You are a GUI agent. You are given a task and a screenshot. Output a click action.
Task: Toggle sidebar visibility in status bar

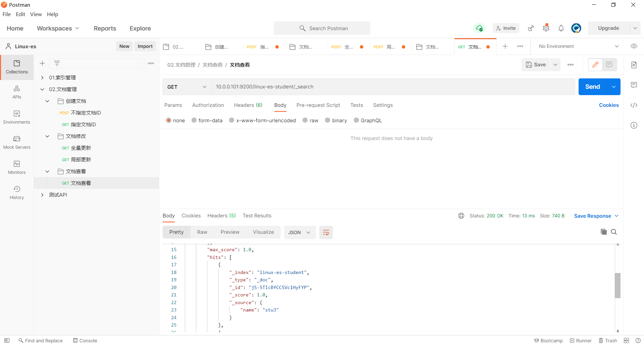7,341
